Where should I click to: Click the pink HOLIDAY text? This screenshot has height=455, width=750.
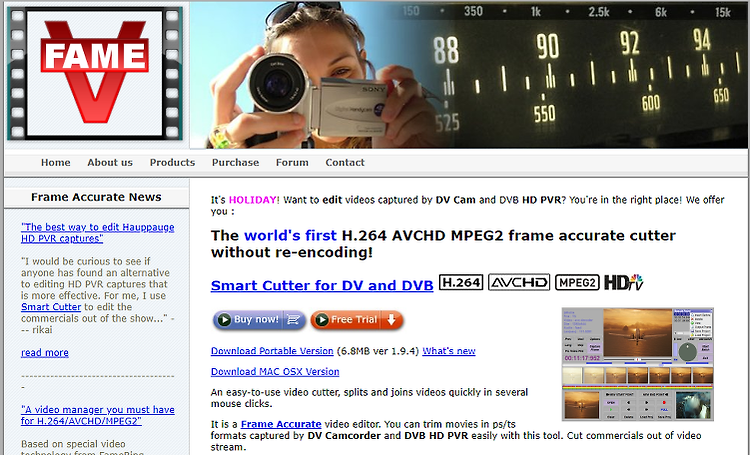point(253,200)
